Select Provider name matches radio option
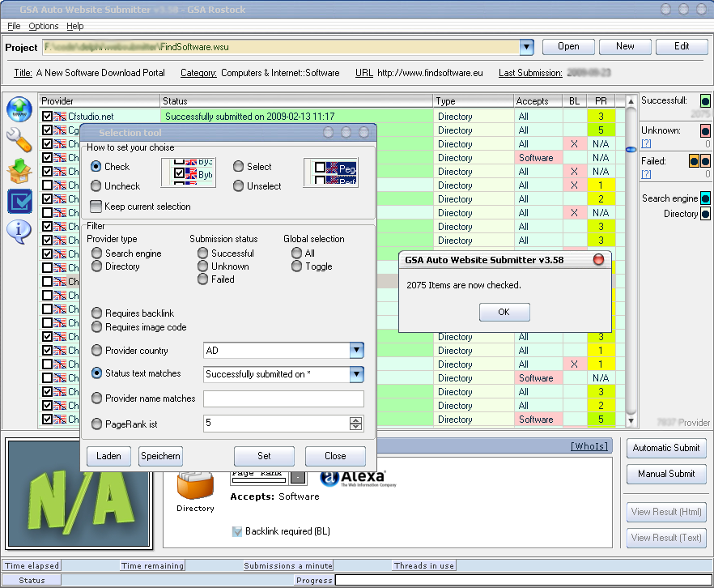 96,398
